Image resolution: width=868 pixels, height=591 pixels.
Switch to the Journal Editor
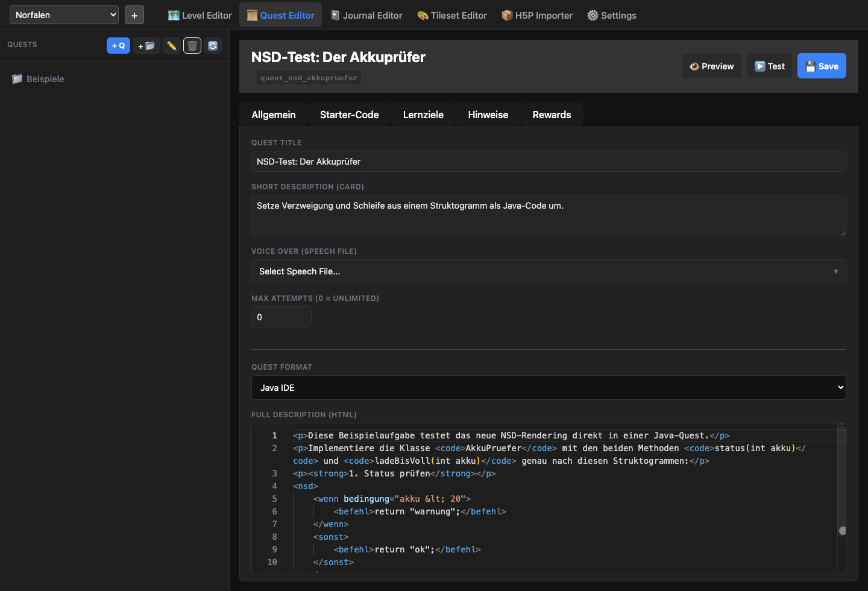click(366, 15)
